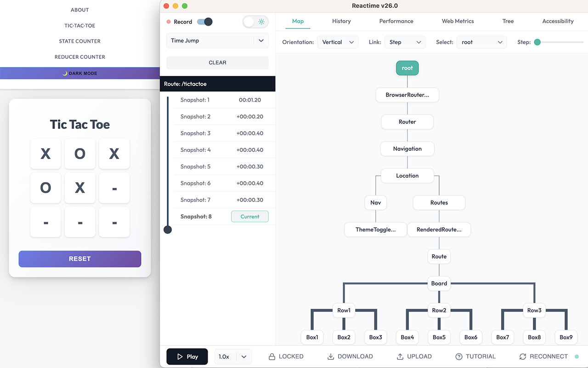Select the Route node above Board
Image resolution: width=588 pixels, height=368 pixels.
click(439, 257)
